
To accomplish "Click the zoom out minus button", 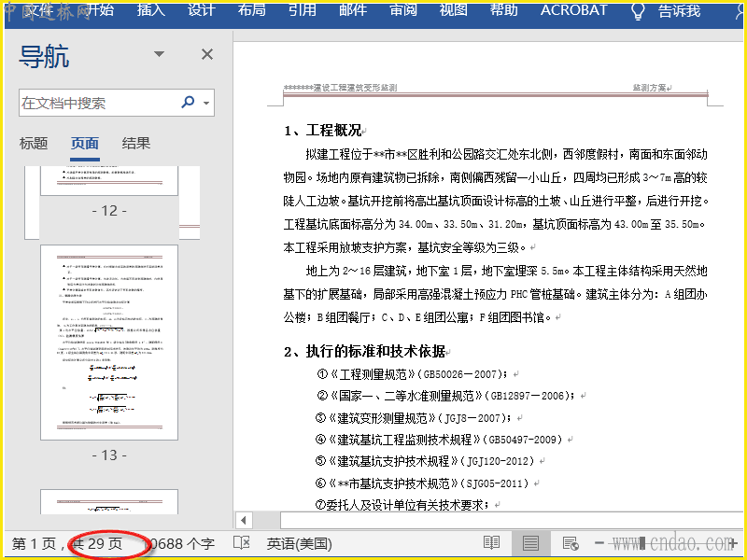I will 599,542.
